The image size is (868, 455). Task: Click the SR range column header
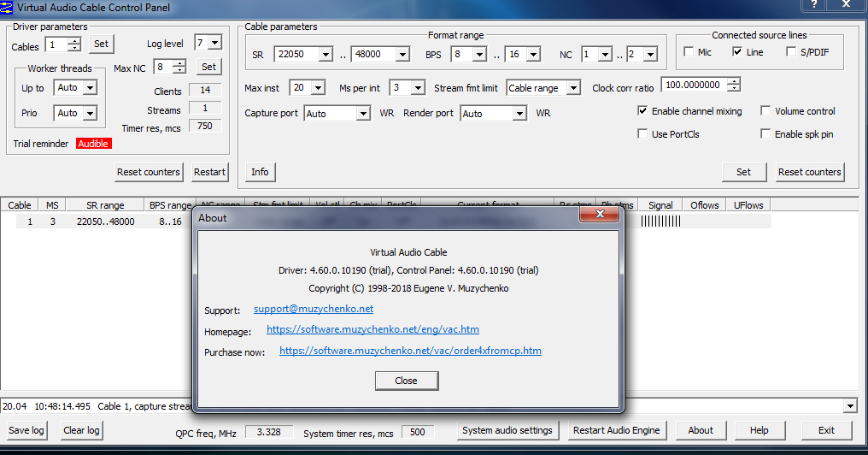pos(105,205)
